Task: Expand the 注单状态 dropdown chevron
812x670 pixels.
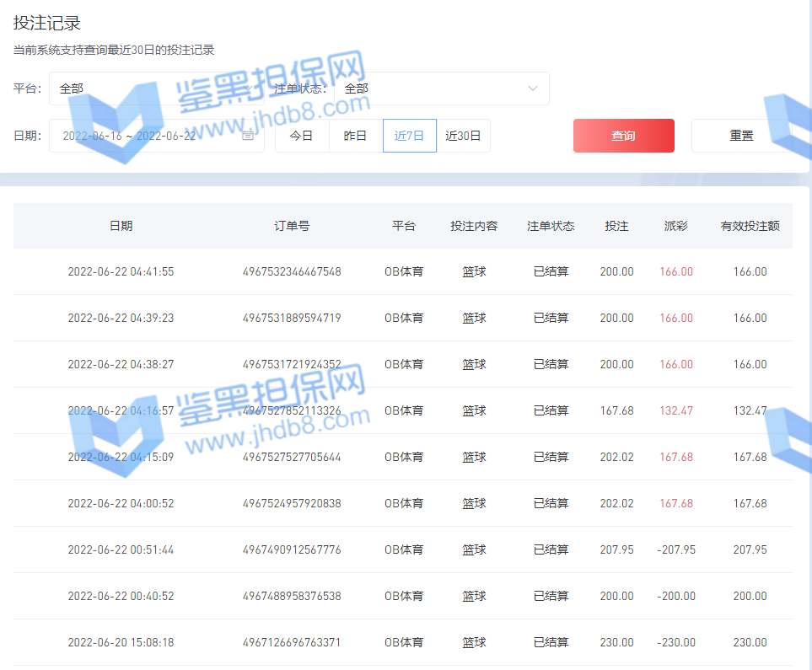Action: coord(532,88)
